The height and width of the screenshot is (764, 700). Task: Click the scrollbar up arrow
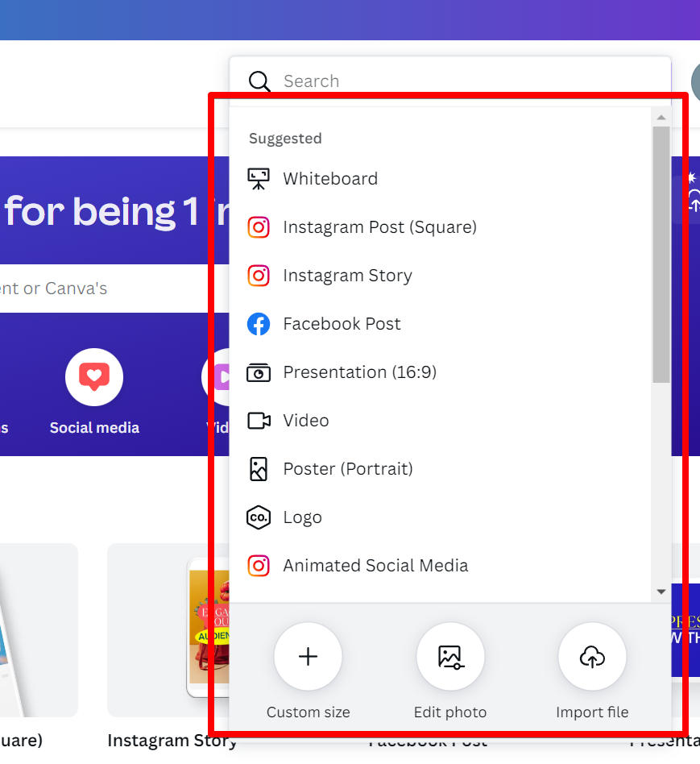[661, 118]
